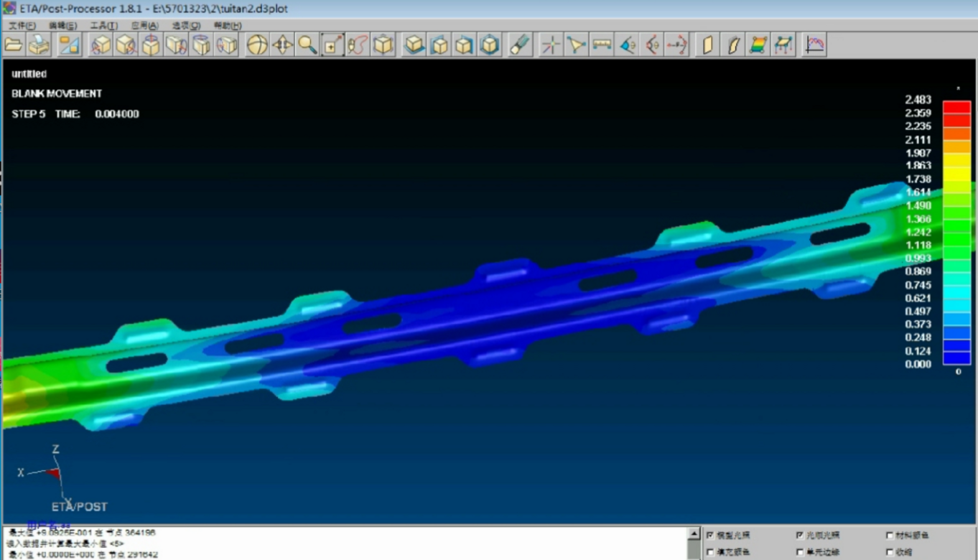Enable the 单元边缘 checkbox

[800, 552]
